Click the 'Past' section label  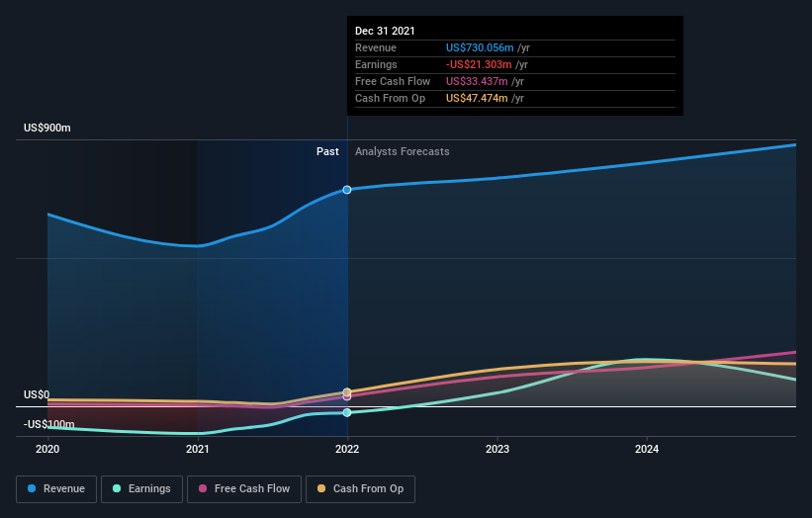pos(327,151)
